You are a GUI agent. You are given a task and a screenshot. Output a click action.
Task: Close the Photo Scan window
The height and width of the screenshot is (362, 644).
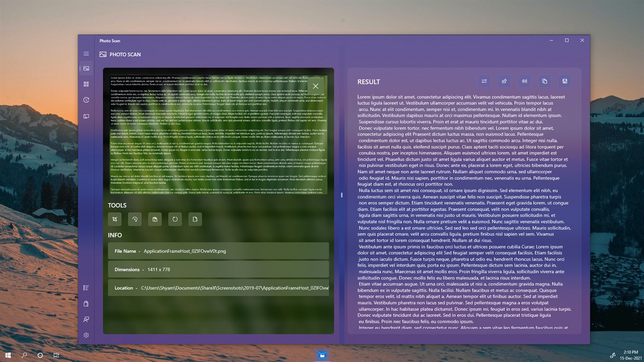[x=582, y=40]
